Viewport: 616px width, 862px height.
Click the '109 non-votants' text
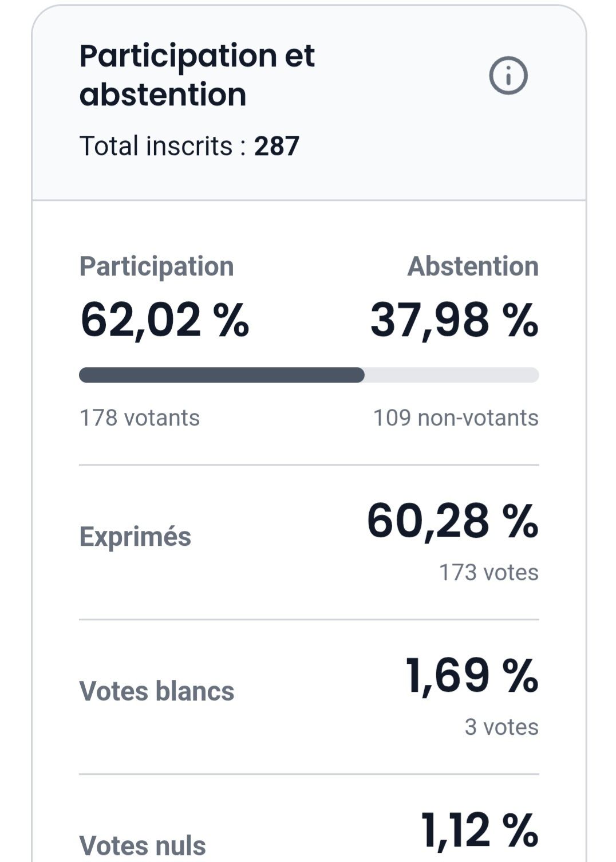456,418
